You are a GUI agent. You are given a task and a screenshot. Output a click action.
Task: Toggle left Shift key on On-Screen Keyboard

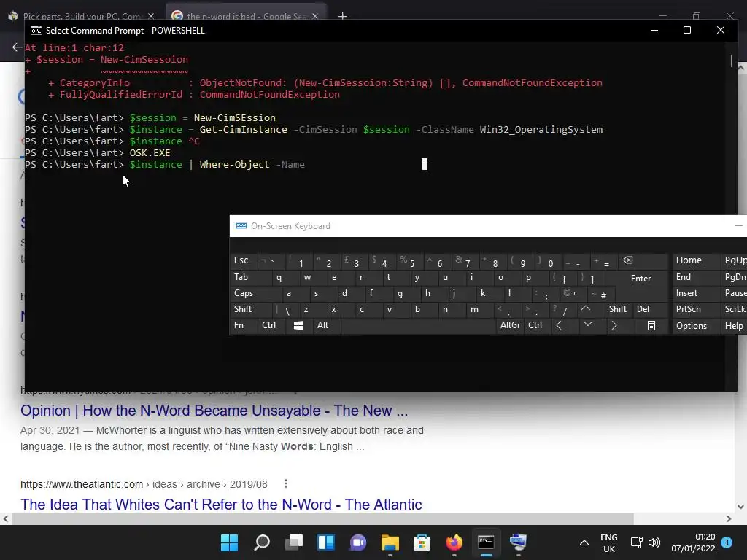click(x=252, y=309)
